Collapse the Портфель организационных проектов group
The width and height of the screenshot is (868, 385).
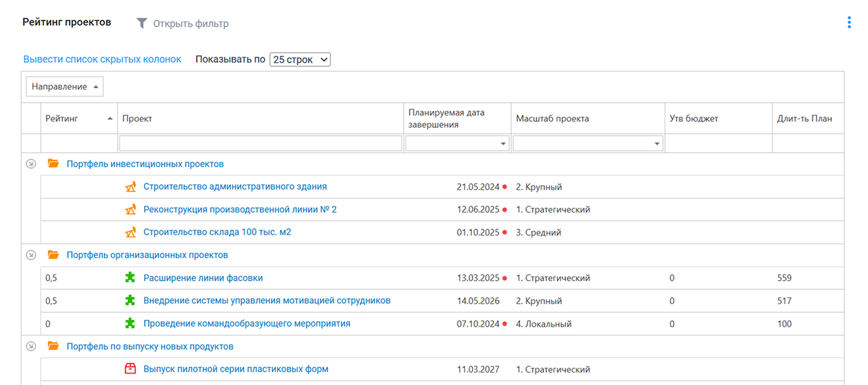tap(31, 255)
